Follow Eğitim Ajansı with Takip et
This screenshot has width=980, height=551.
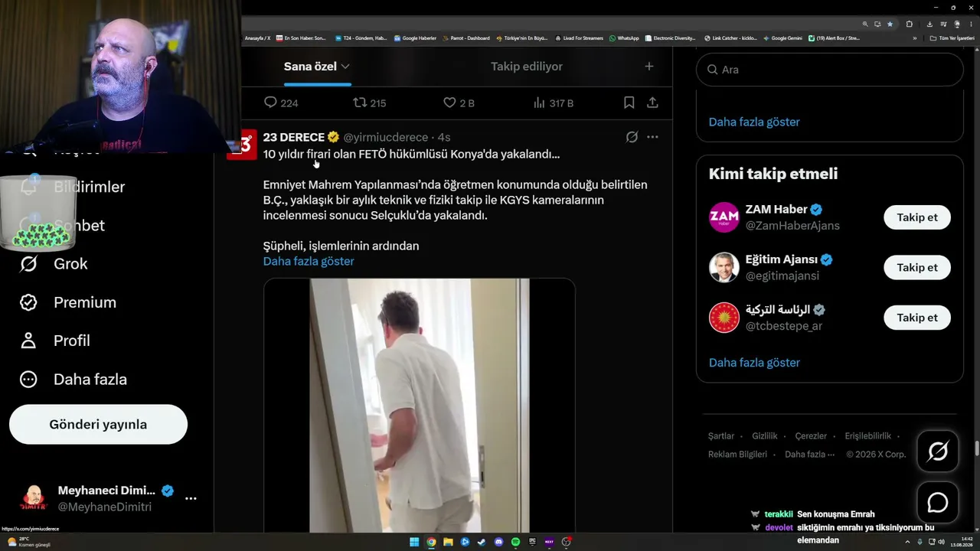(917, 267)
